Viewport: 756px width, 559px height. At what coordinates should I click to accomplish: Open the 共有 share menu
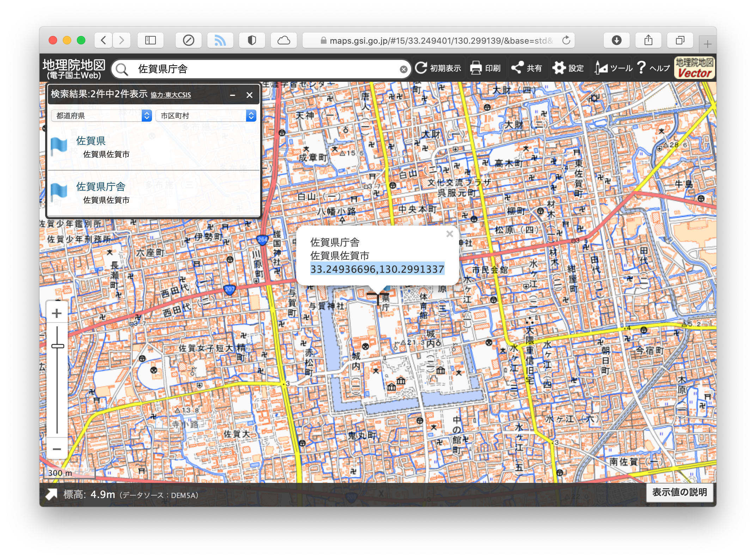tap(527, 68)
